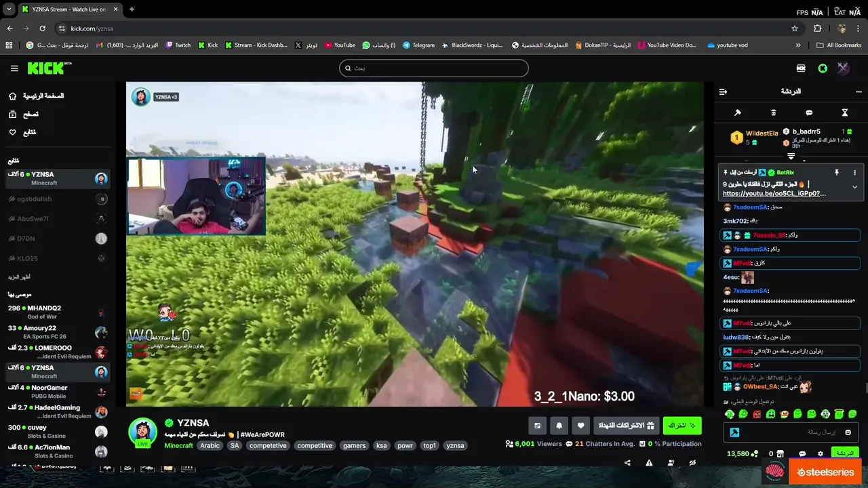Open the All Bookmarks folder
The height and width of the screenshot is (488, 868).
point(839,45)
